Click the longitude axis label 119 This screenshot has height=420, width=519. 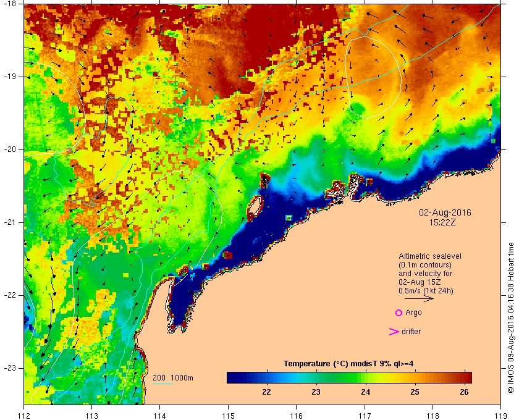(x=500, y=416)
